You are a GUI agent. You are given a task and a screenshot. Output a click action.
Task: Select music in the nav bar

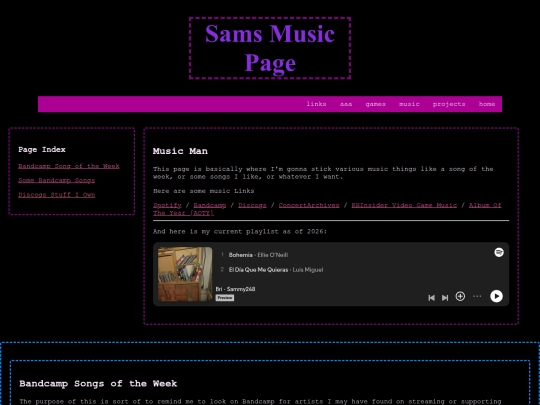(409, 104)
